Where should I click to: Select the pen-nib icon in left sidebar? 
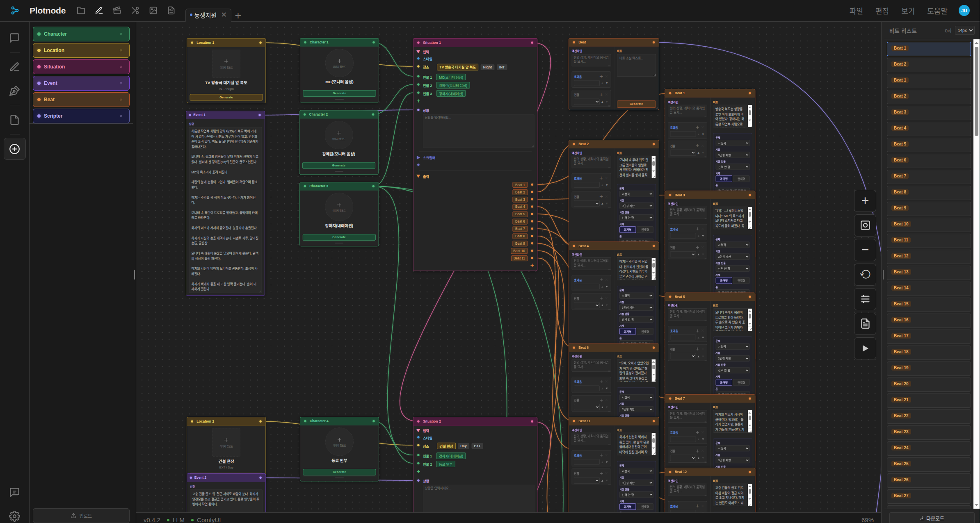[14, 91]
